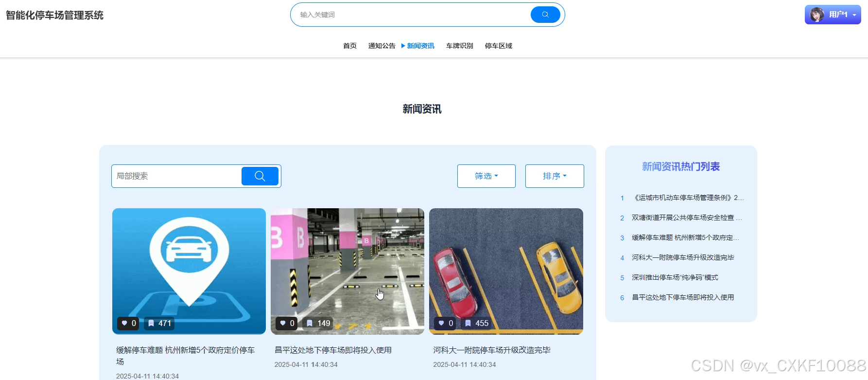This screenshot has height=380, width=868.
Task: Open the 车牌识别 nav item
Action: click(460, 46)
